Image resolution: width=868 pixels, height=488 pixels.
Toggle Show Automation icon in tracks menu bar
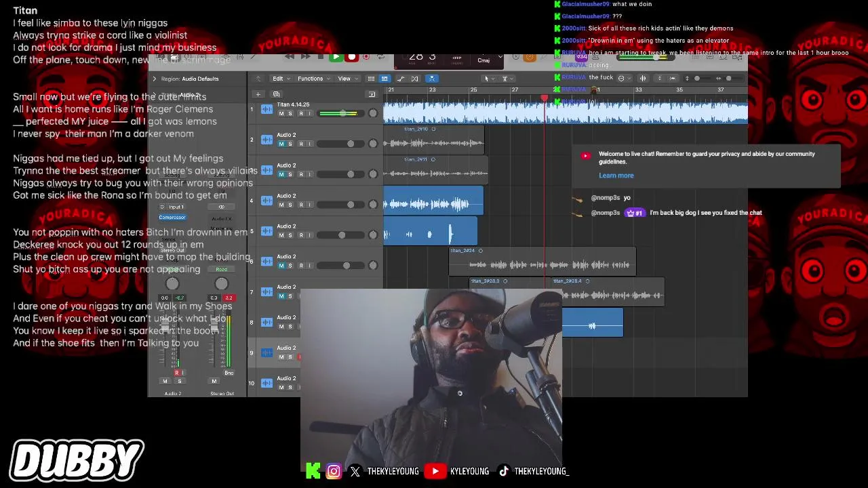[401, 79]
